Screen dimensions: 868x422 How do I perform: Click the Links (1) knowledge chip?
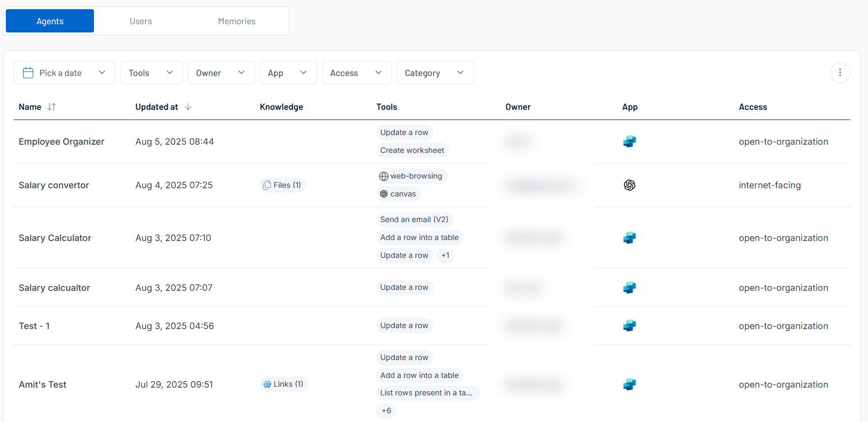[284, 384]
